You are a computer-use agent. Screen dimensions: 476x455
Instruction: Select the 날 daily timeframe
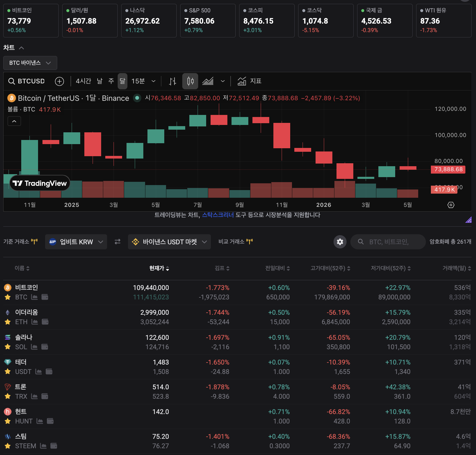click(100, 81)
